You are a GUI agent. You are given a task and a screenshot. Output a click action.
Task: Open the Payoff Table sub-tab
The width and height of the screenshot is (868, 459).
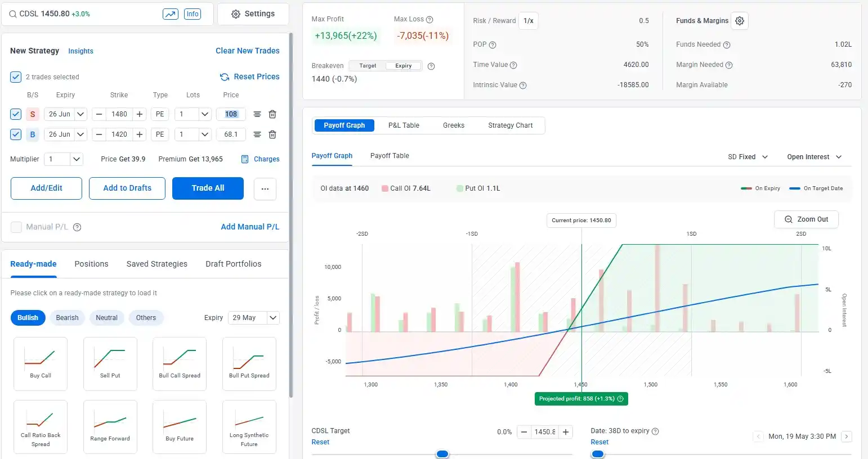[x=390, y=156]
